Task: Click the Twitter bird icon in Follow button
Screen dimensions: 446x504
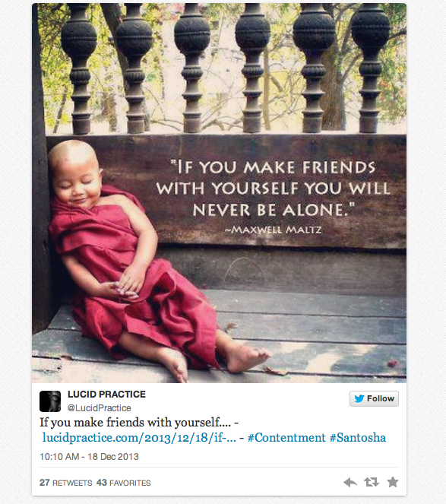Action: [359, 398]
